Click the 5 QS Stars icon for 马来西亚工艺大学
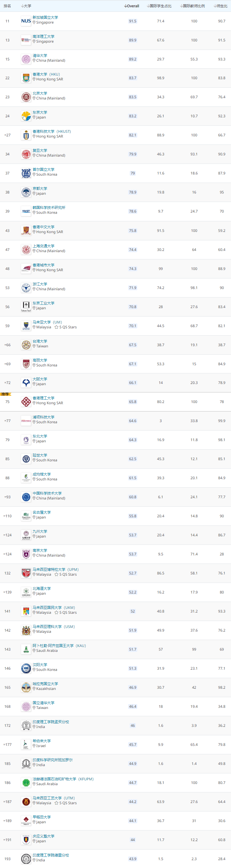This screenshot has height=868, width=231. (x=56, y=803)
